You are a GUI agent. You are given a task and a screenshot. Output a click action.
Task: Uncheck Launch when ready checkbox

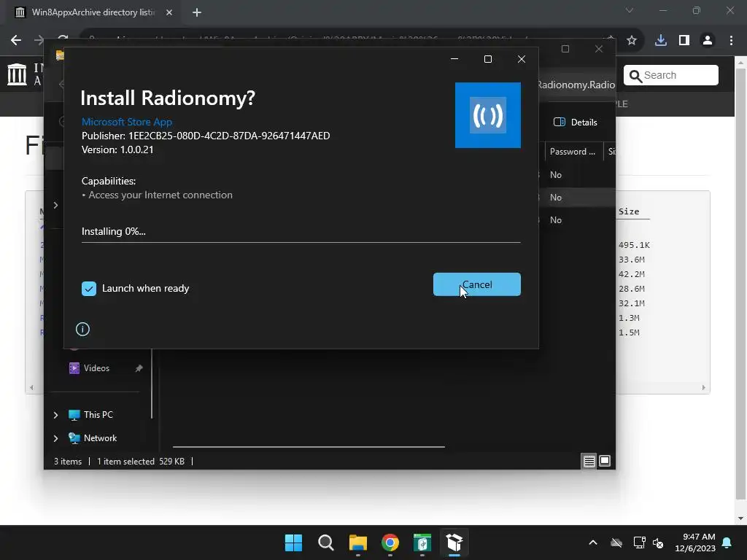pyautogui.click(x=88, y=289)
